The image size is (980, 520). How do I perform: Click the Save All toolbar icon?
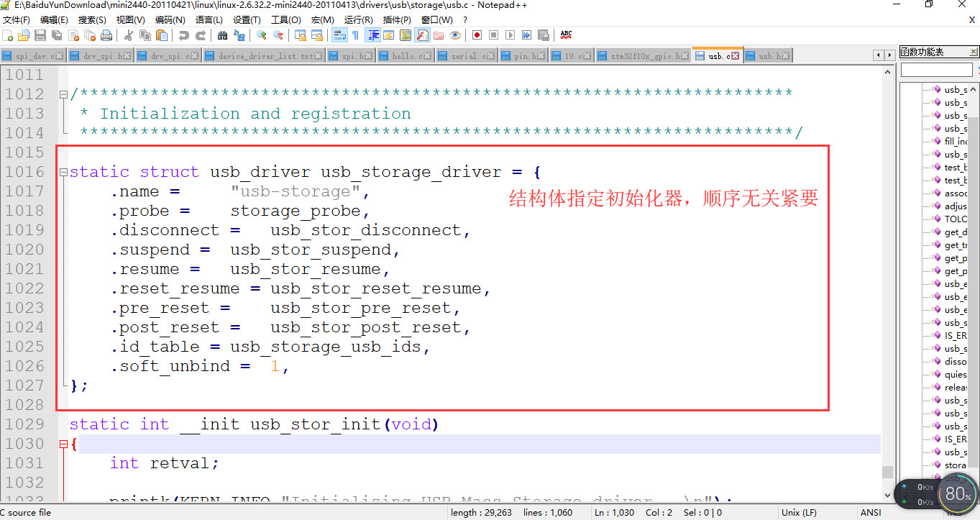56,35
